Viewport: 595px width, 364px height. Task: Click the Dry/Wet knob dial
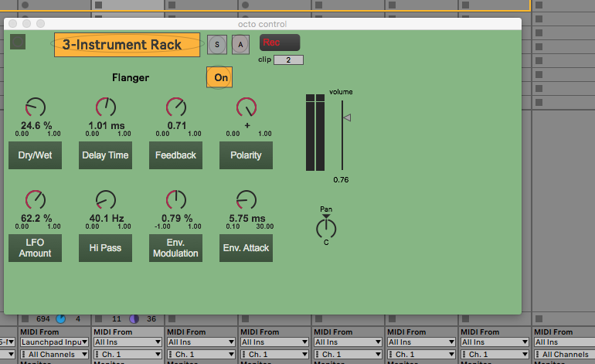coord(36,108)
